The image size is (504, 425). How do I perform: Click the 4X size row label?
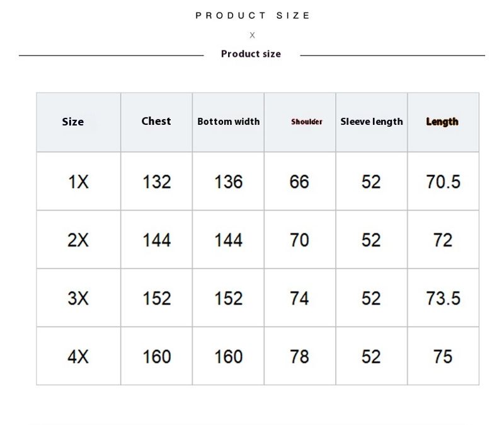79,357
